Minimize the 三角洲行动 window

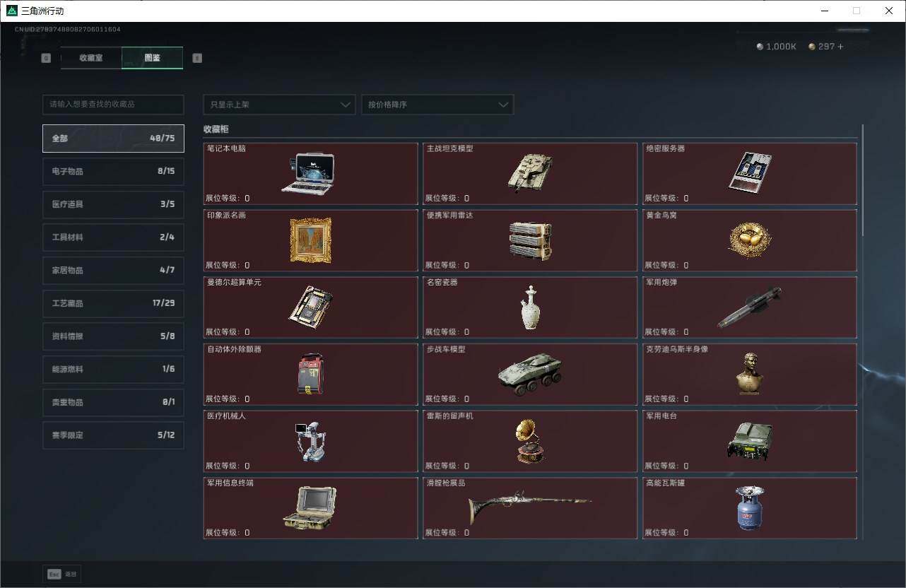click(824, 11)
